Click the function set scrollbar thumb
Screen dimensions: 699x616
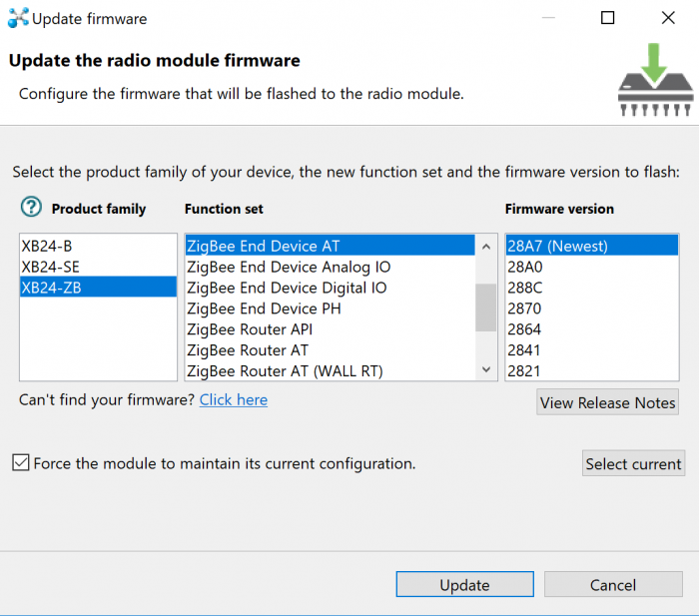(486, 308)
